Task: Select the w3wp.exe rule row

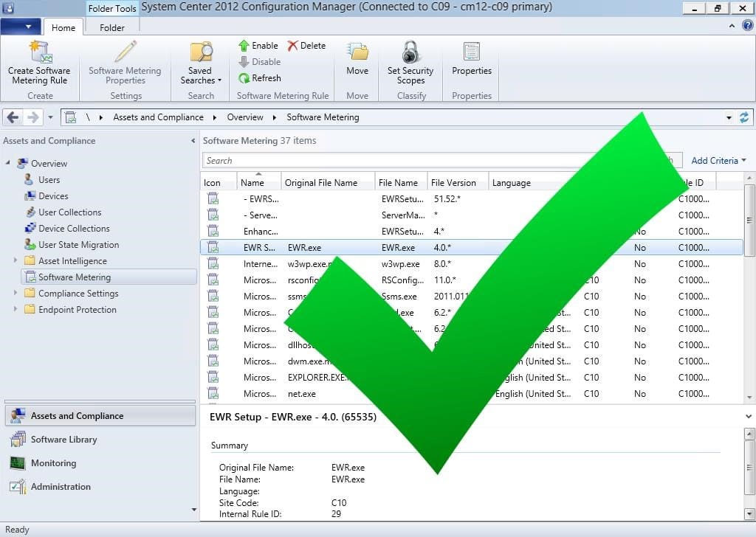Action: click(472, 263)
